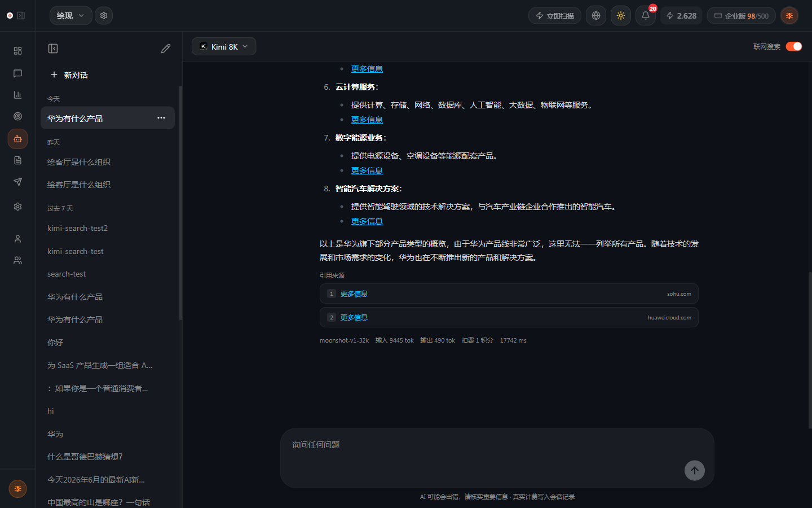
Task: Open the search-test conversation
Action: click(x=108, y=274)
